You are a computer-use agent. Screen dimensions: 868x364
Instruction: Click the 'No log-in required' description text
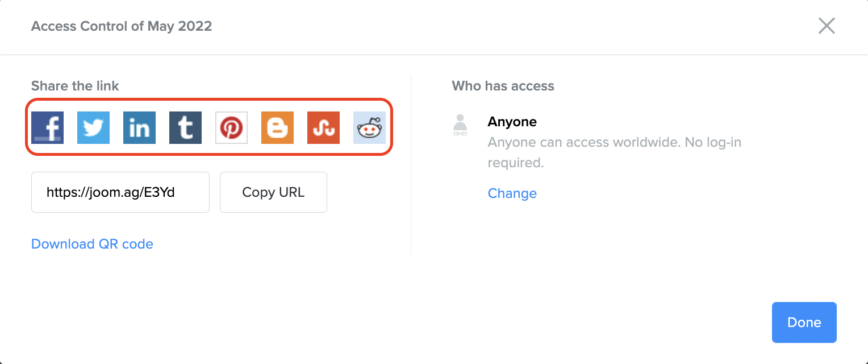(614, 152)
